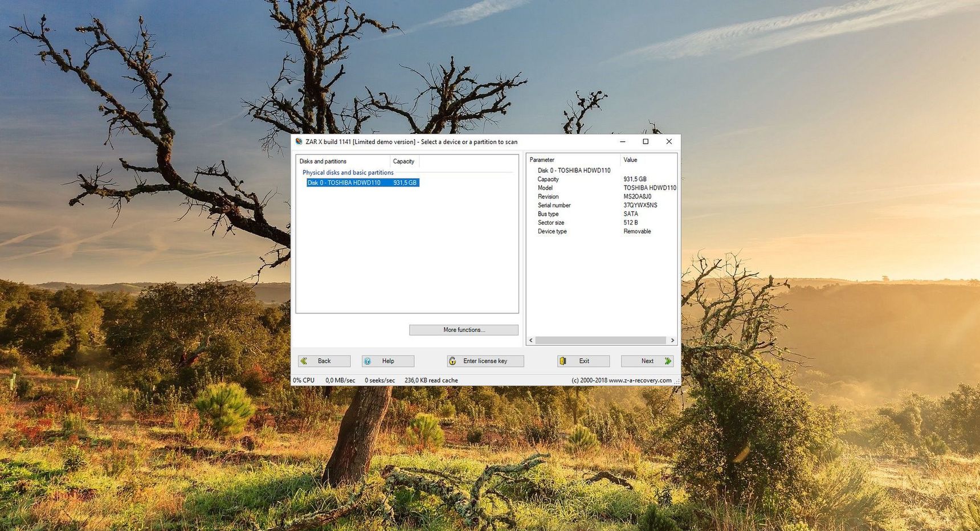
Task: Click the left scroll arrow of parameter panel
Action: [531, 340]
